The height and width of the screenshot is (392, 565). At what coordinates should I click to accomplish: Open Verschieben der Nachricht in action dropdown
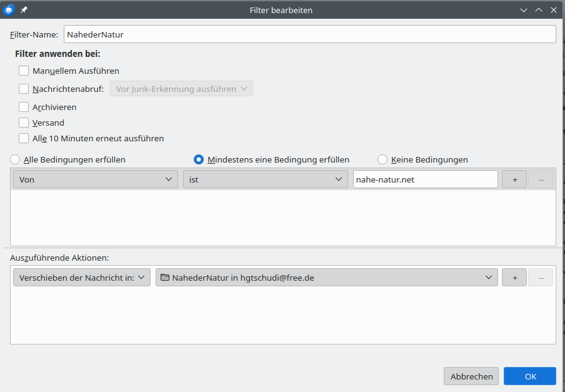point(81,278)
